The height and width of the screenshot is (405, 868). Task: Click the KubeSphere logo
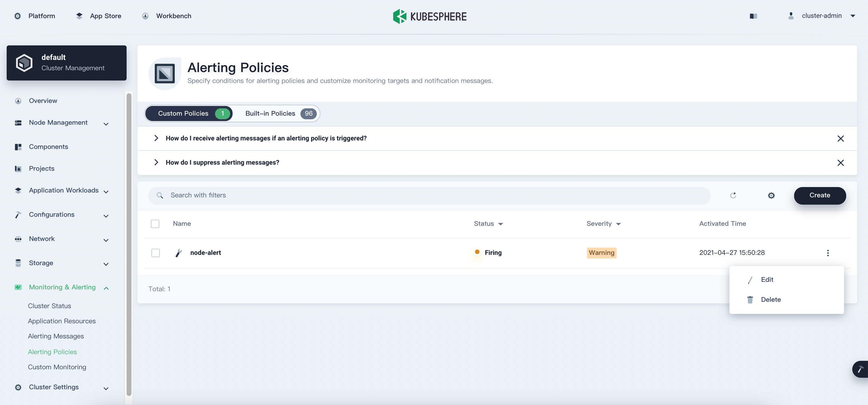pos(430,16)
